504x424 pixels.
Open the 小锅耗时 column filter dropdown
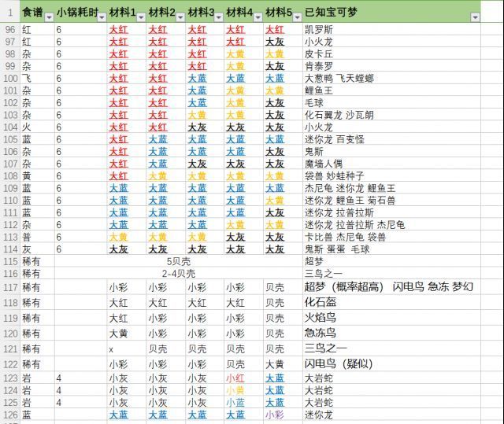[102, 17]
